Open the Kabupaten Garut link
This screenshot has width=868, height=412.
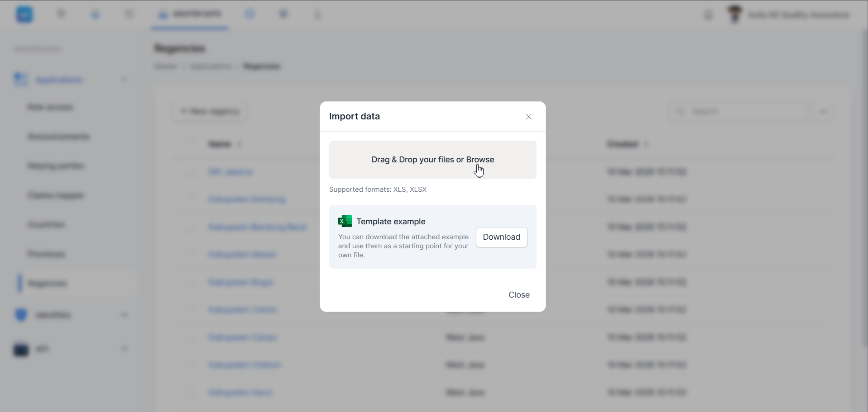(x=240, y=393)
